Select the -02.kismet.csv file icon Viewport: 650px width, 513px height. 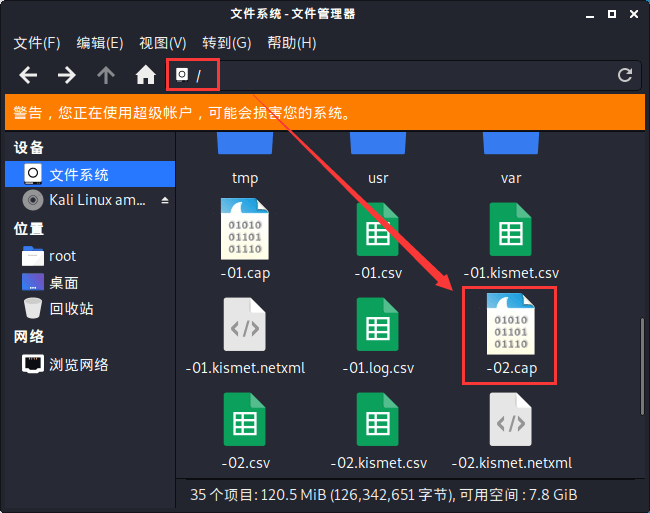pyautogui.click(x=378, y=419)
